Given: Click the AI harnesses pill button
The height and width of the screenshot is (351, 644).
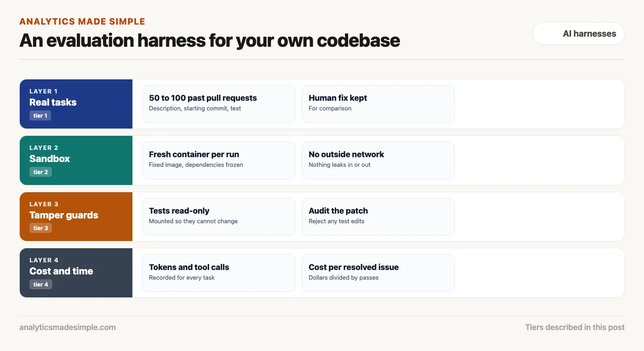Looking at the screenshot, I should coord(578,33).
